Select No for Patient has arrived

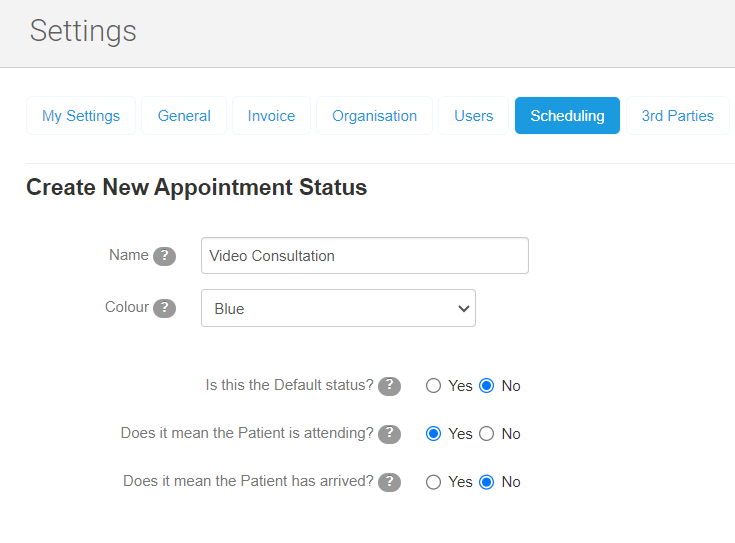point(487,482)
